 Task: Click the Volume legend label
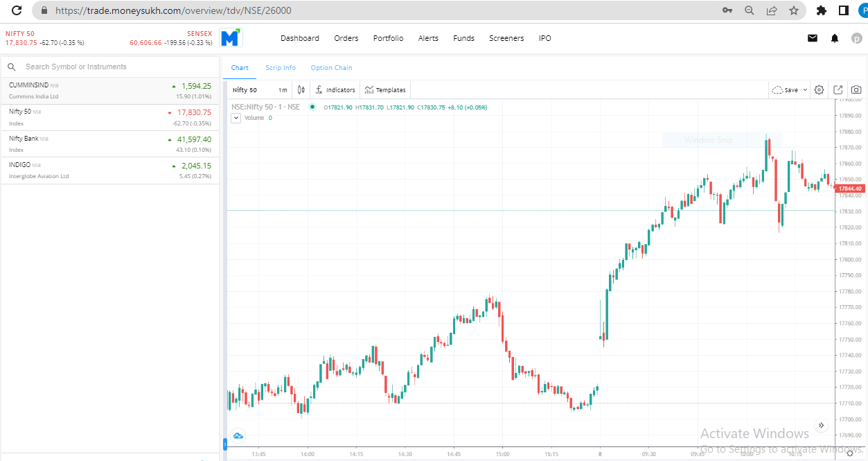pyautogui.click(x=254, y=118)
